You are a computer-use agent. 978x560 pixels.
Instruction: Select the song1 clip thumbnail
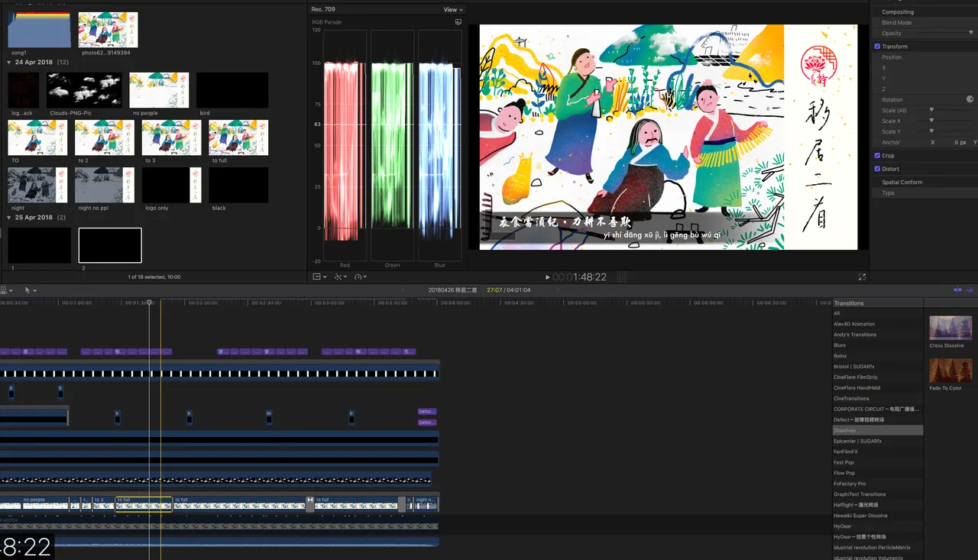click(x=39, y=30)
